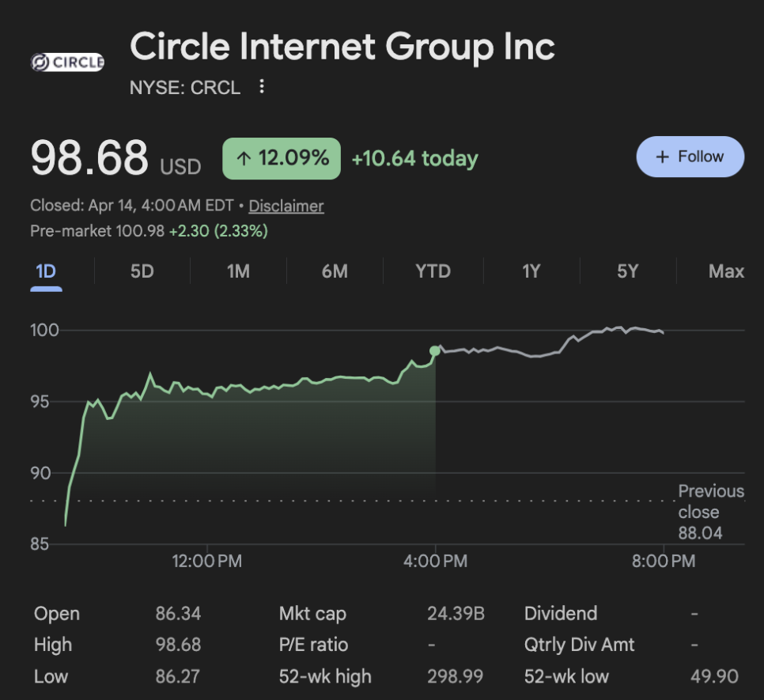Image resolution: width=764 pixels, height=700 pixels.
Task: Click the pre-market price 100.98
Action: pyautogui.click(x=141, y=232)
